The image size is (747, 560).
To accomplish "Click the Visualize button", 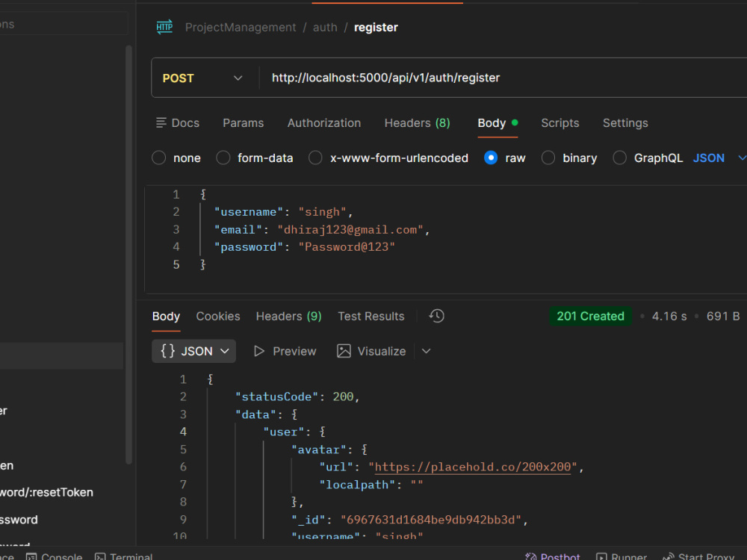I will coord(371,352).
